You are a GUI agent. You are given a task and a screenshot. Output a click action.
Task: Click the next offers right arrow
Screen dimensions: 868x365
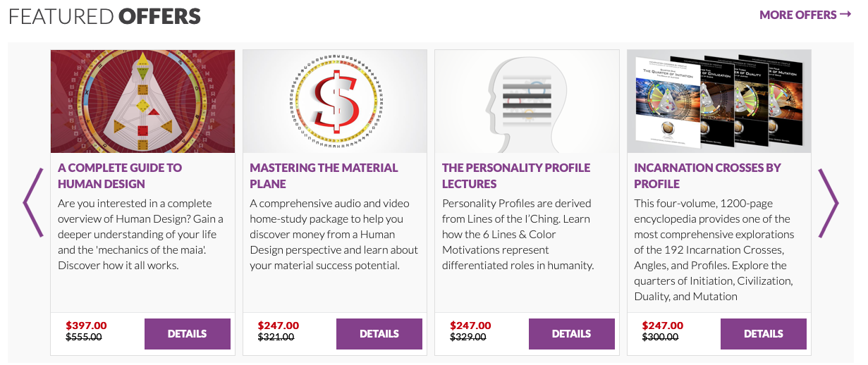[828, 203]
